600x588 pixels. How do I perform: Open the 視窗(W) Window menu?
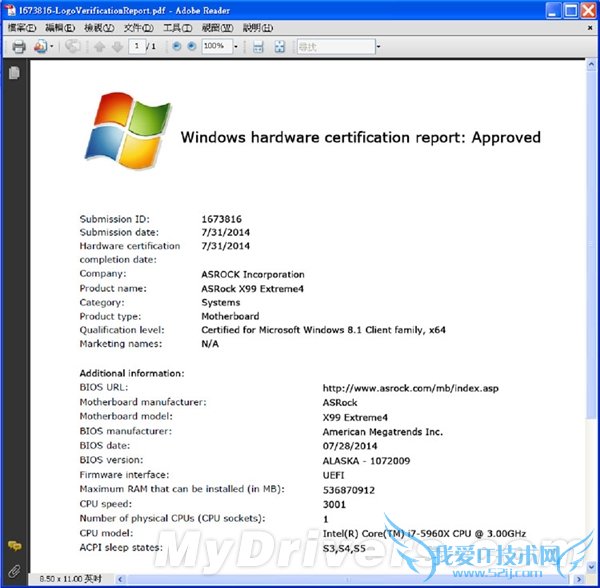tap(217, 28)
